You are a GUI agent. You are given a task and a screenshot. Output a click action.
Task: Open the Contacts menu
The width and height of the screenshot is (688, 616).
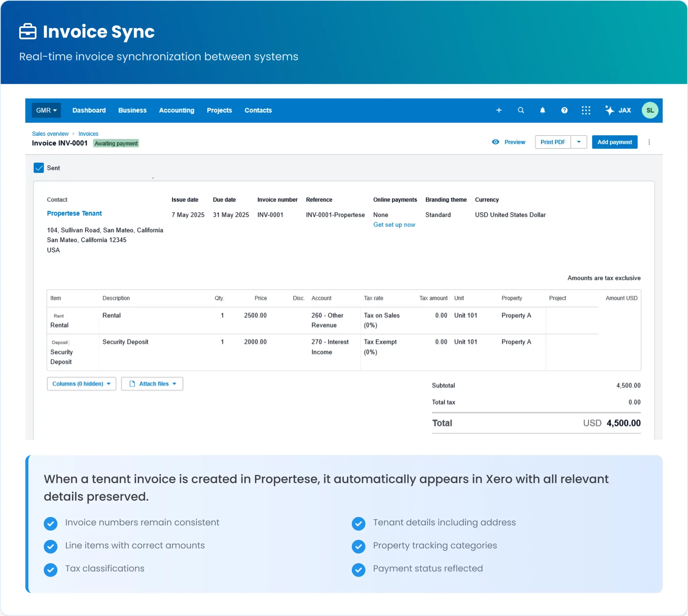click(258, 110)
